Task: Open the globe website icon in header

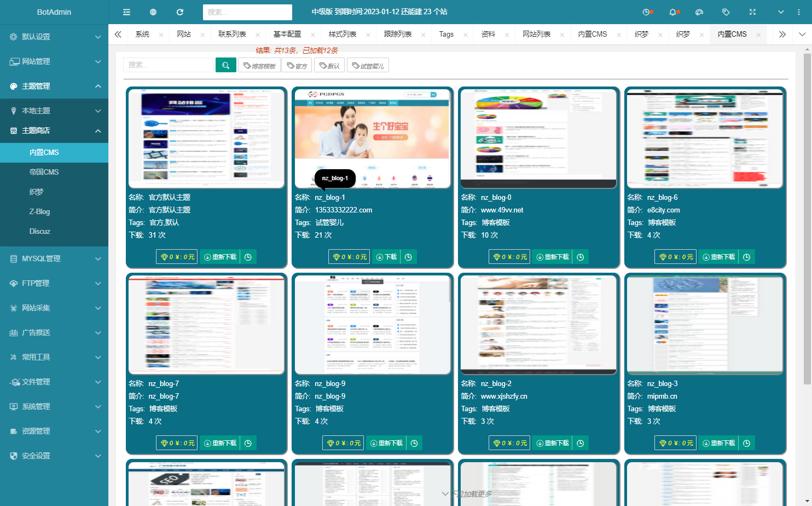Action: [153, 12]
